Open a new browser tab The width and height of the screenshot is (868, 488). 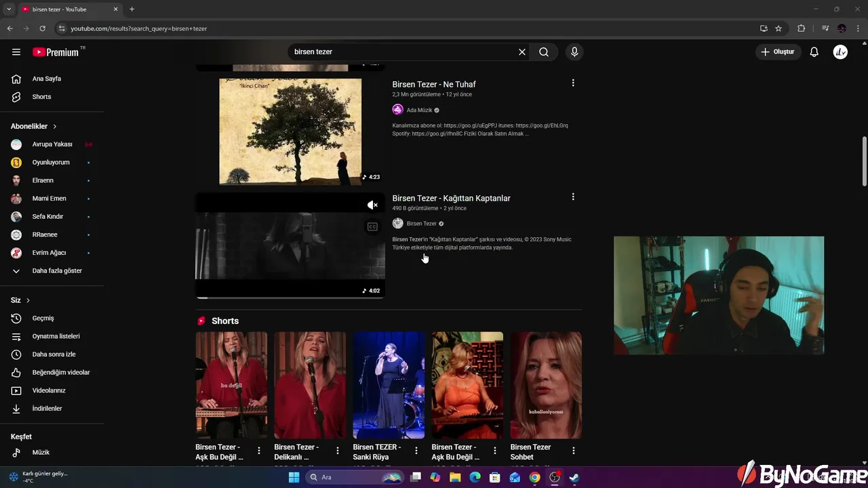pyautogui.click(x=132, y=9)
